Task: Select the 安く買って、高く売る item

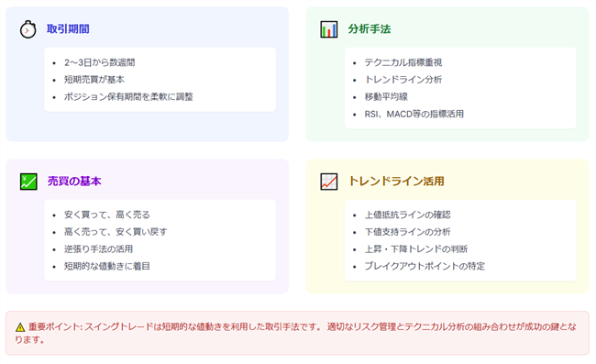Action: 106,215
